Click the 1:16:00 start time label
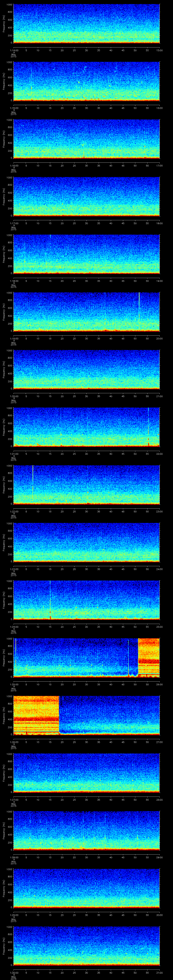 [14, 166]
